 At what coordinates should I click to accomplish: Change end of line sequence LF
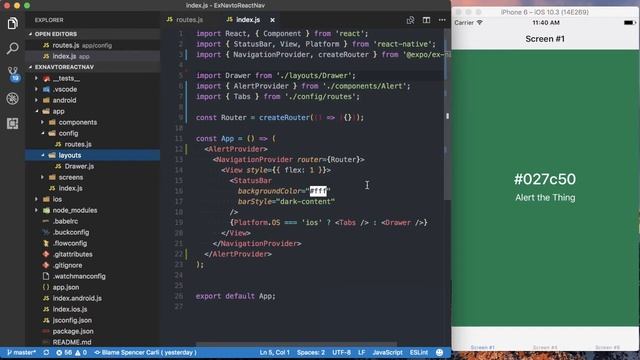click(x=362, y=352)
